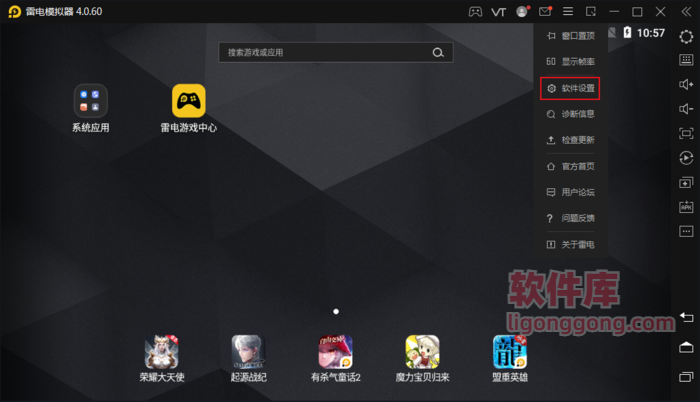Screen dimensions: 700x402
Task: Launch the 盟重英雄 game icon
Action: pos(510,352)
